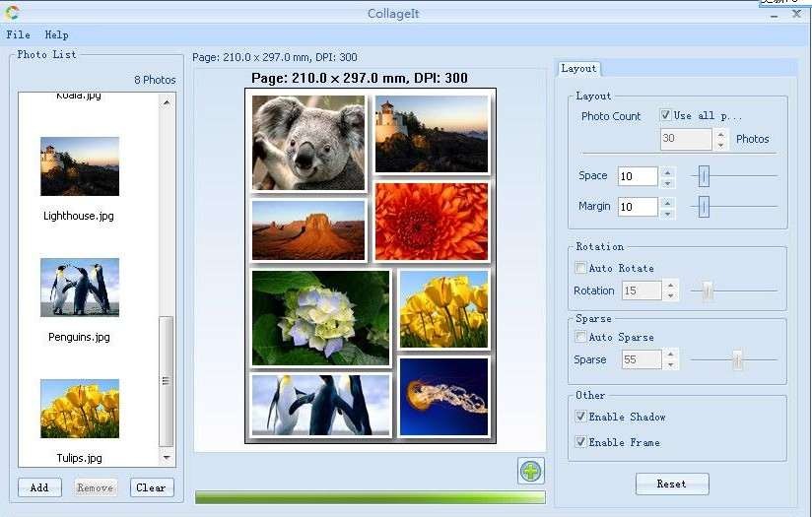Image resolution: width=812 pixels, height=517 pixels.
Task: Select the jellyfish photo in collage
Action: [x=443, y=396]
